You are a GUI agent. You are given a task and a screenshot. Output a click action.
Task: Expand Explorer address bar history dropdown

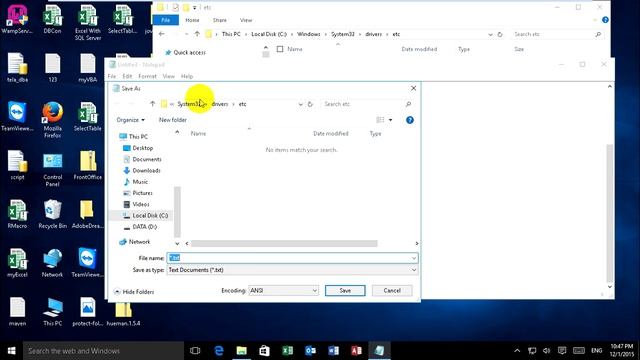coord(490,35)
